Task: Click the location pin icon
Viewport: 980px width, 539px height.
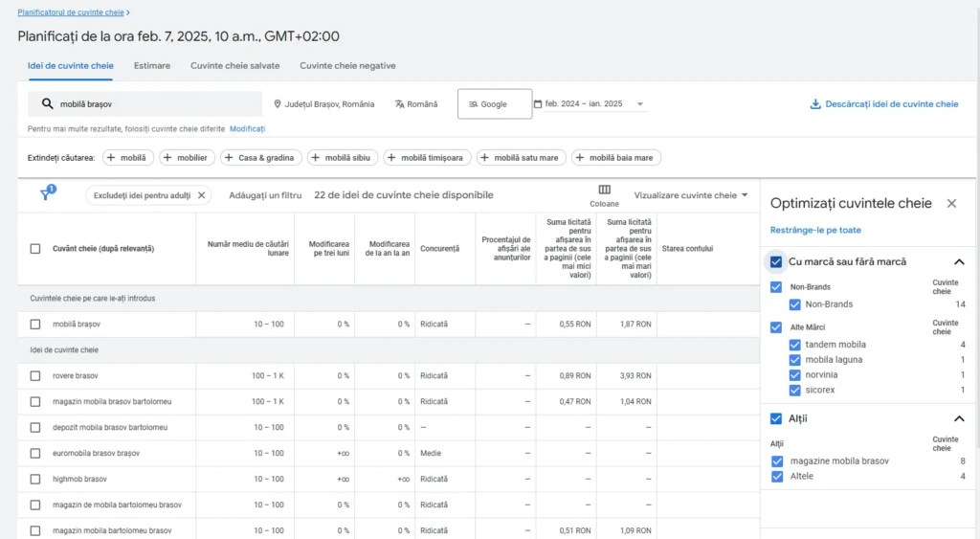Action: (278, 104)
